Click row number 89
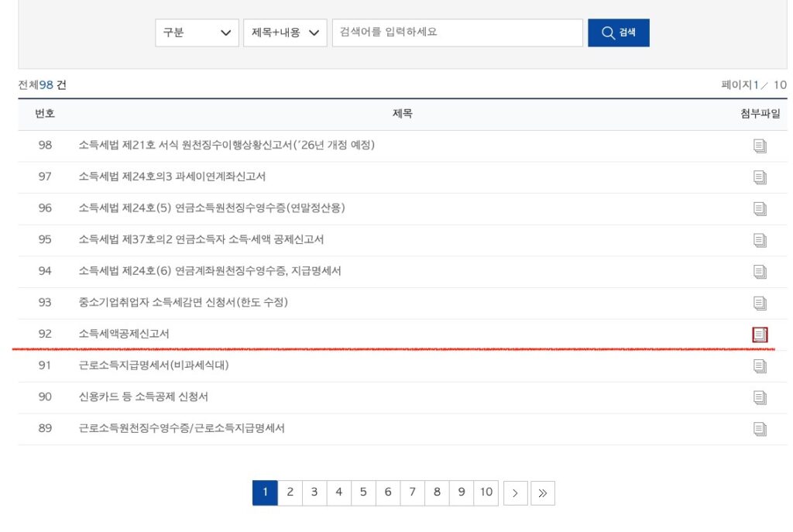793x532 pixels. [45, 428]
